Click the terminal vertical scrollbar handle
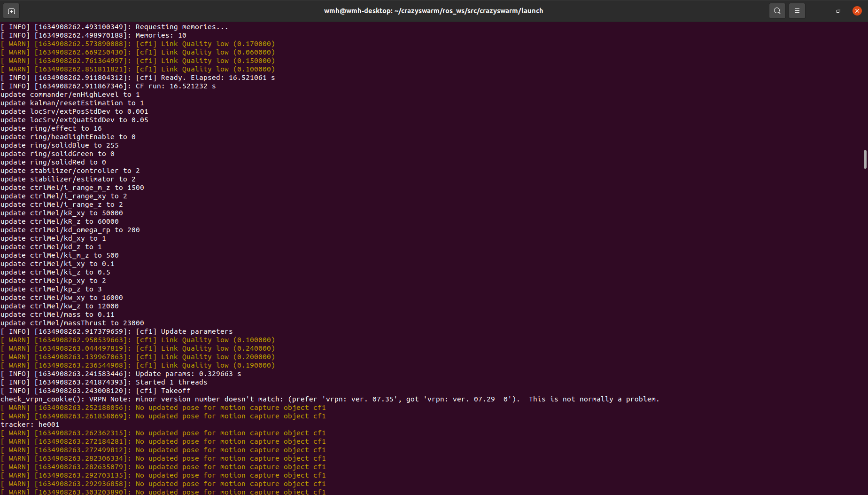 [865, 159]
